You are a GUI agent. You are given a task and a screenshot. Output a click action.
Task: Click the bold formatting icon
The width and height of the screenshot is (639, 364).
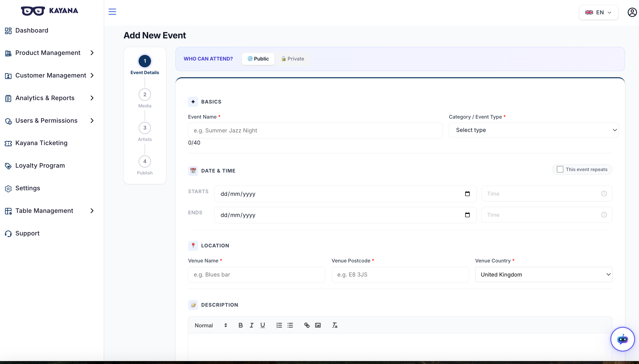coord(240,325)
